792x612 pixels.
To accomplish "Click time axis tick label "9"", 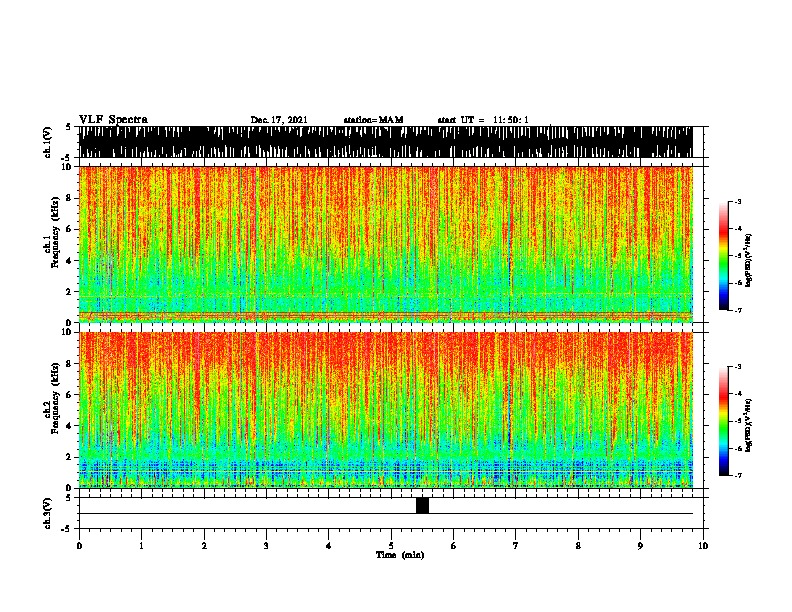I will tap(640, 546).
